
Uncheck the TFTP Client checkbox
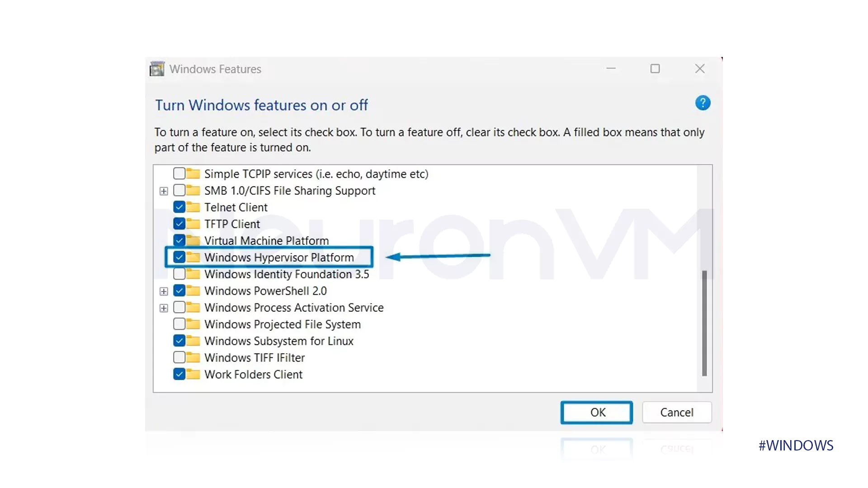click(x=179, y=224)
